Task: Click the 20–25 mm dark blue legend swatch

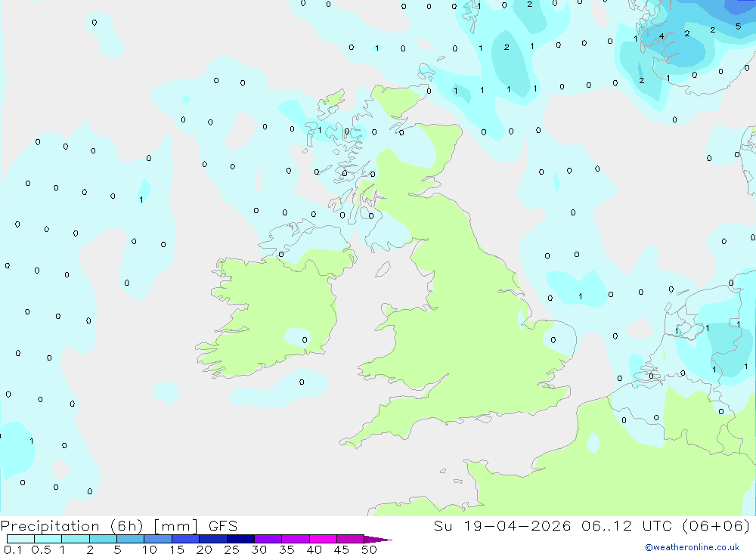Action: [x=213, y=539]
